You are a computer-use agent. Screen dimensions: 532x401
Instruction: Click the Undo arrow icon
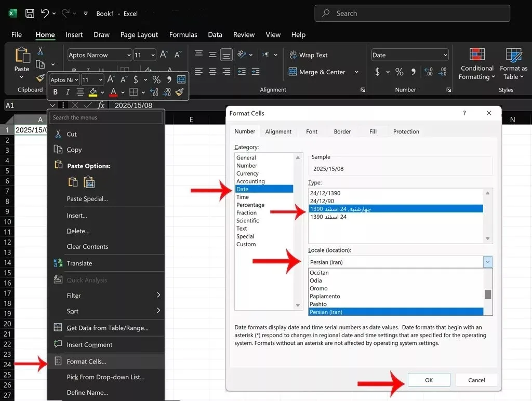coord(45,13)
